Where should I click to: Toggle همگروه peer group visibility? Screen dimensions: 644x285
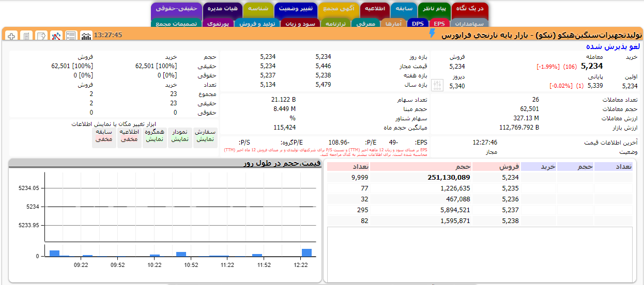point(155,136)
